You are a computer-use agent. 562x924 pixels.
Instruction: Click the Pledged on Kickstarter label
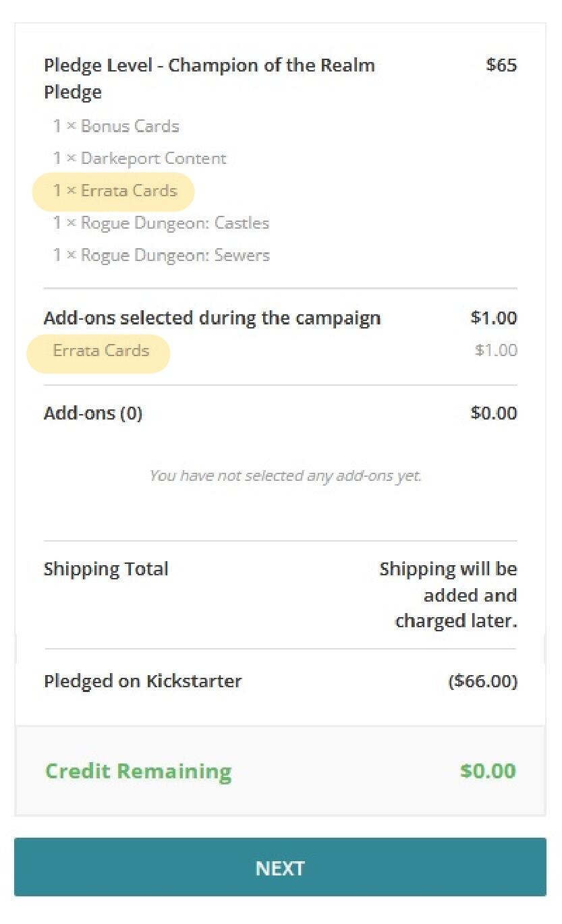[142, 681]
